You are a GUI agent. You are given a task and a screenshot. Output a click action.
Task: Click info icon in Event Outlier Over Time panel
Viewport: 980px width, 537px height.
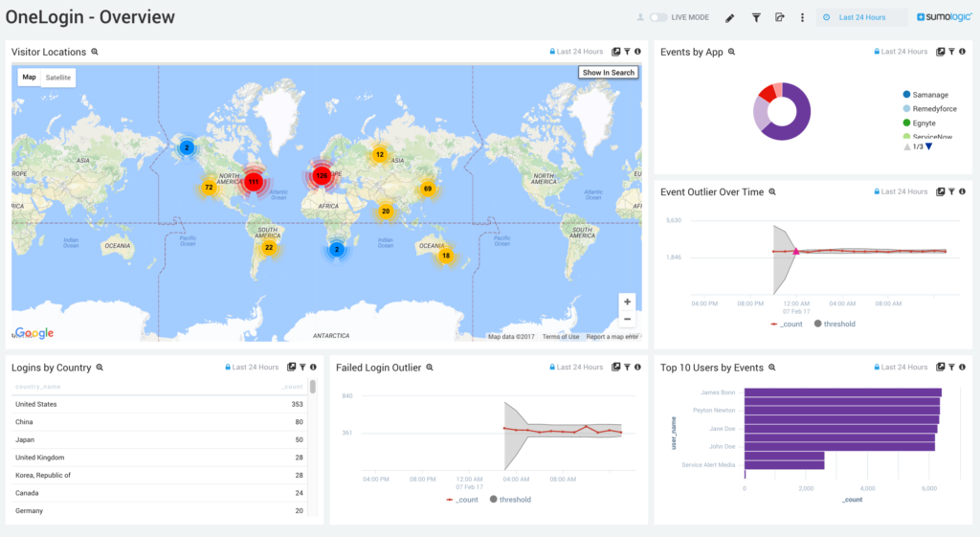pyautogui.click(x=962, y=191)
